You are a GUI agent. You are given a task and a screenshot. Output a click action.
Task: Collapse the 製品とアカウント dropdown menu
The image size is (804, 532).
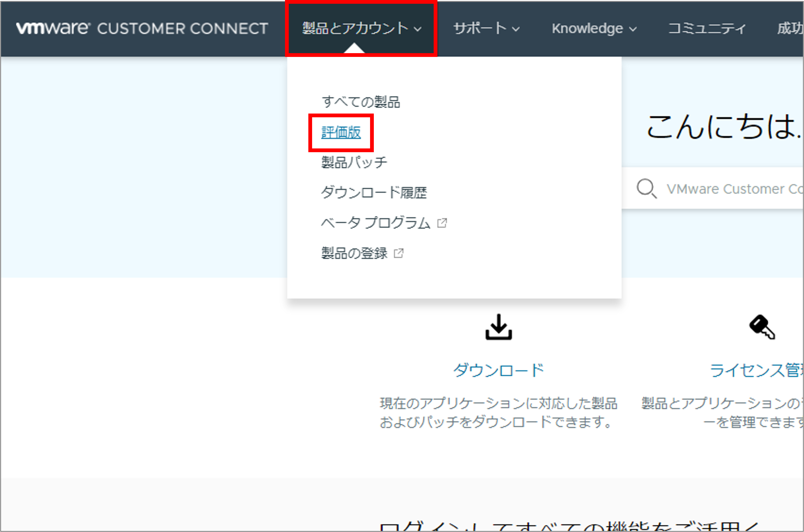point(361,28)
